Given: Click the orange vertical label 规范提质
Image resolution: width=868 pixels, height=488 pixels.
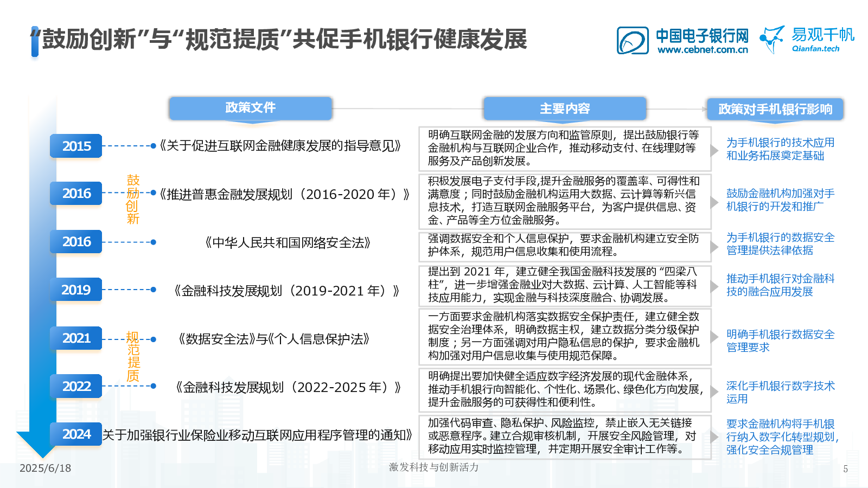Looking at the screenshot, I should 133,357.
